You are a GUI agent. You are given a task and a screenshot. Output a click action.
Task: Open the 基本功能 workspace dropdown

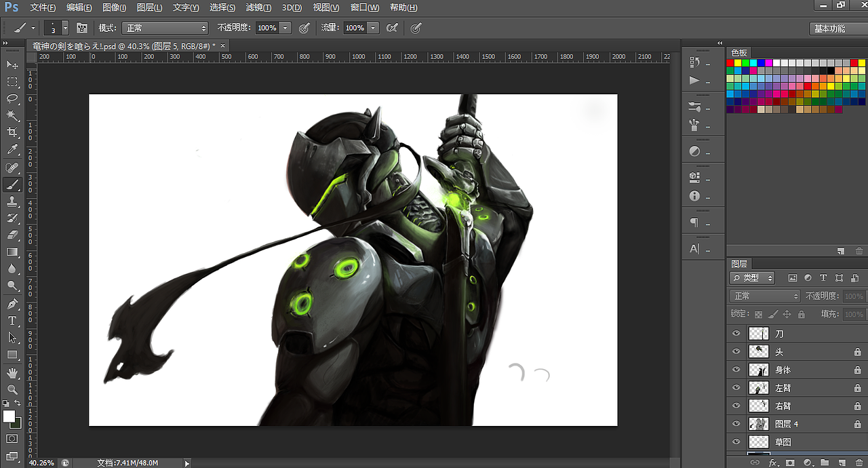coord(839,28)
